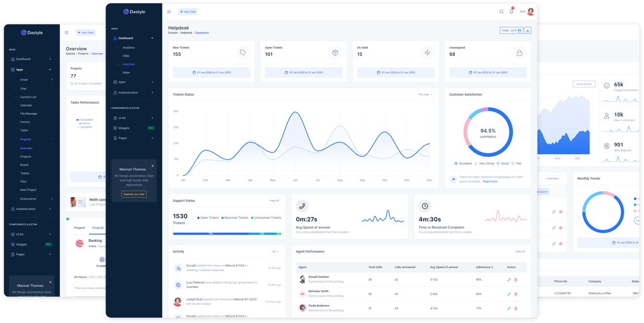The width and height of the screenshot is (644, 323).
Task: Click the lock icon on the Unassigned card
Action: pyautogui.click(x=520, y=52)
